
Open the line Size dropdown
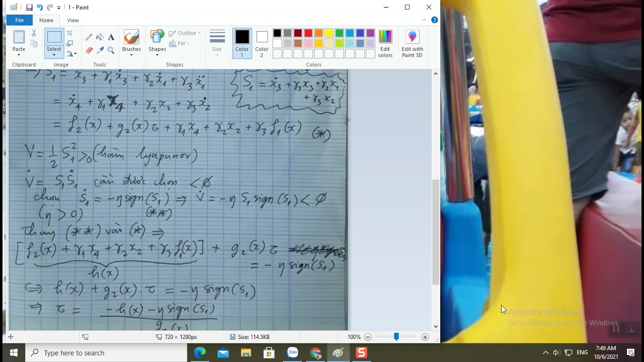pyautogui.click(x=217, y=43)
